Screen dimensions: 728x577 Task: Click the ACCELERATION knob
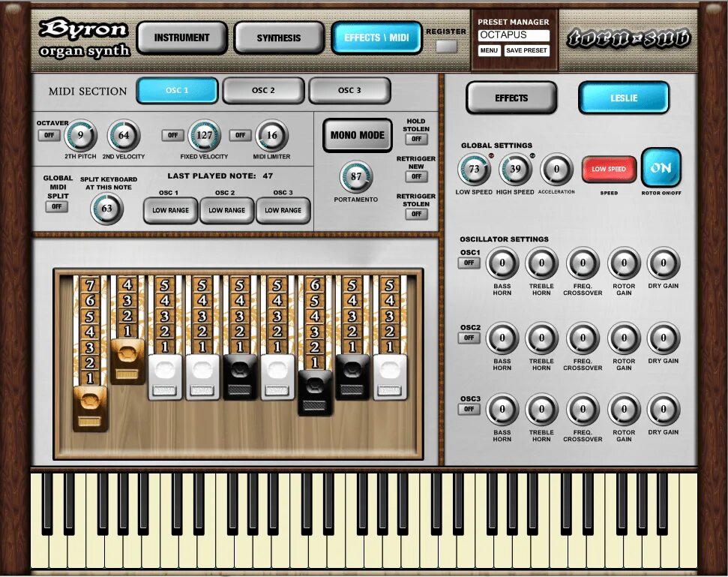click(556, 169)
